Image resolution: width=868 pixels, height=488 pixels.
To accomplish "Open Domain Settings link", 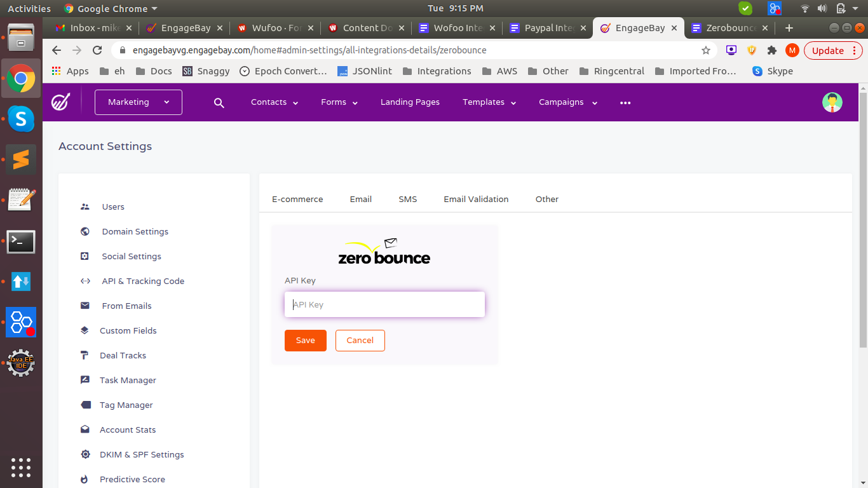I will tap(135, 231).
